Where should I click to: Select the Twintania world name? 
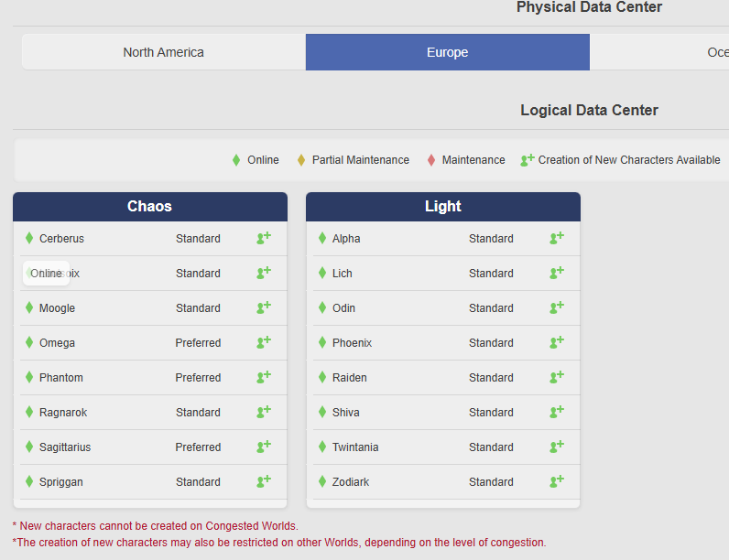355,447
